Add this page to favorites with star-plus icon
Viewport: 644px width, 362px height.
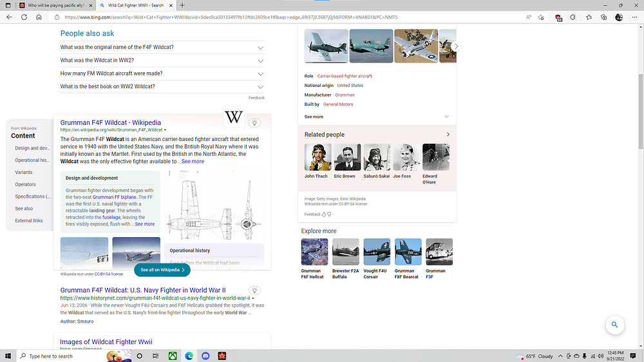[x=541, y=17]
